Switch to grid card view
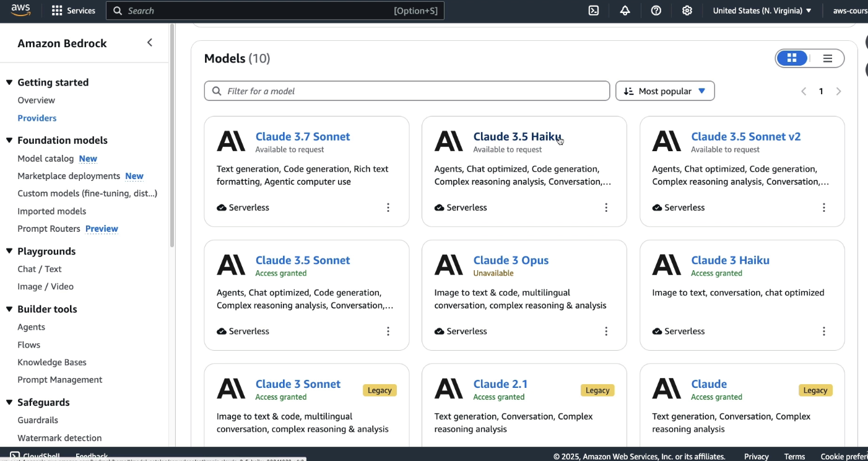The image size is (868, 461). click(x=792, y=58)
